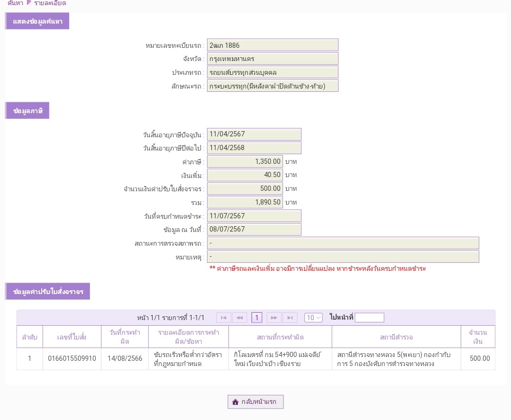Click the current tax expiry field 11/04/2567
Viewport: 511px width, 420px height.
254,134
